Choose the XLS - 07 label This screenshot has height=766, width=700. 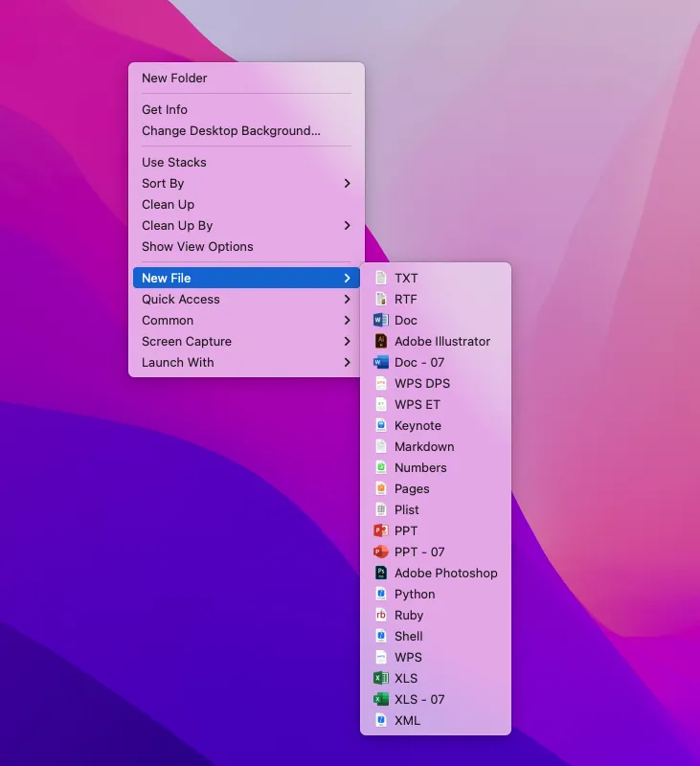click(419, 700)
